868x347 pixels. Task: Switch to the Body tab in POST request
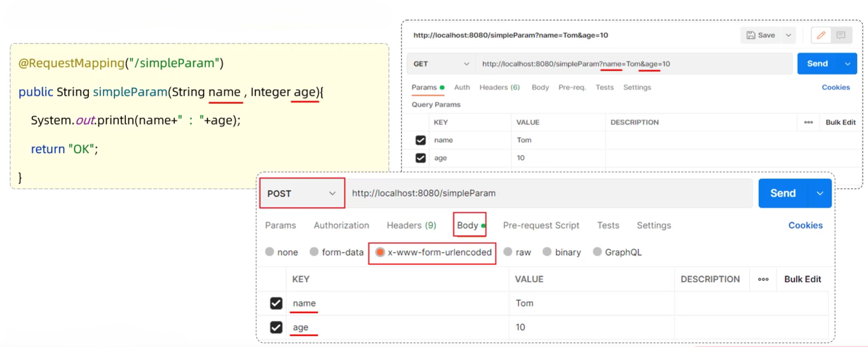click(468, 225)
